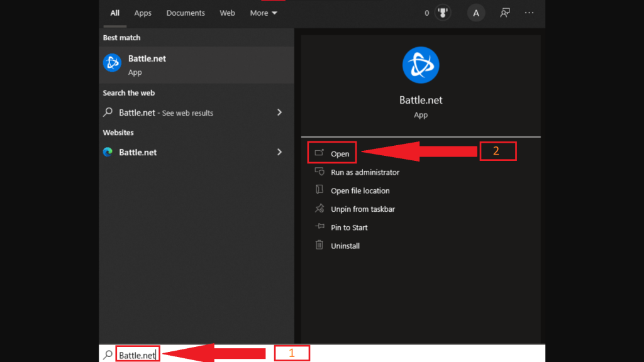
Task: Click the Websites heading
Action: (x=118, y=133)
